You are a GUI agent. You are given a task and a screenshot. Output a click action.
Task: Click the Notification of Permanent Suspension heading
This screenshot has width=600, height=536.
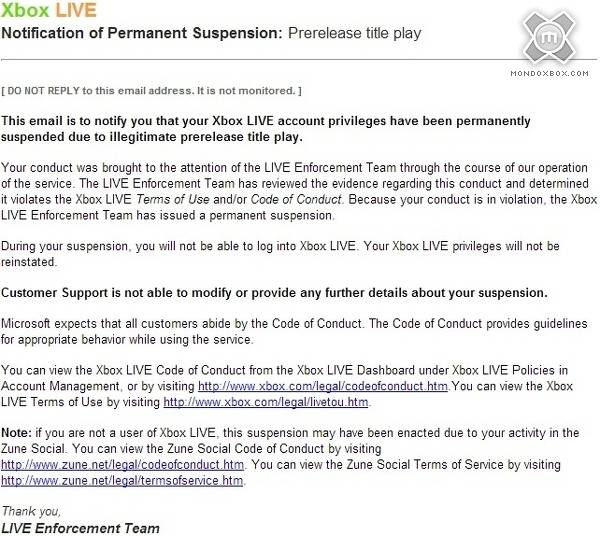click(142, 33)
